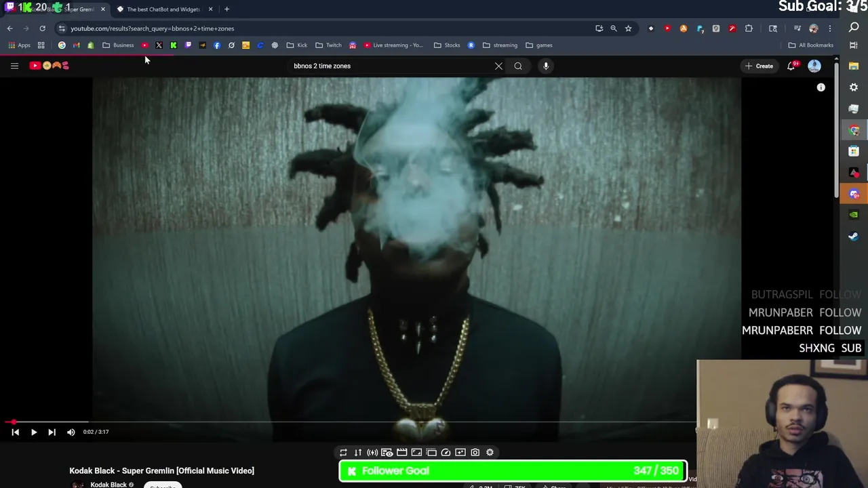The height and width of the screenshot is (488, 868).
Task: Toggle the eye-view icon under the player
Action: point(387,452)
